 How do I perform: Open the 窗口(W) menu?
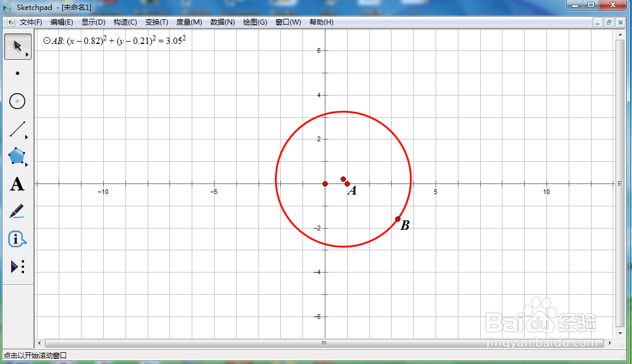[x=288, y=22]
